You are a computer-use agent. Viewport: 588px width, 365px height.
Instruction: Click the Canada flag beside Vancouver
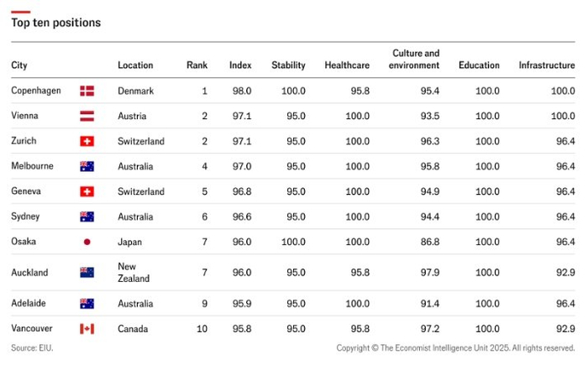point(87,328)
